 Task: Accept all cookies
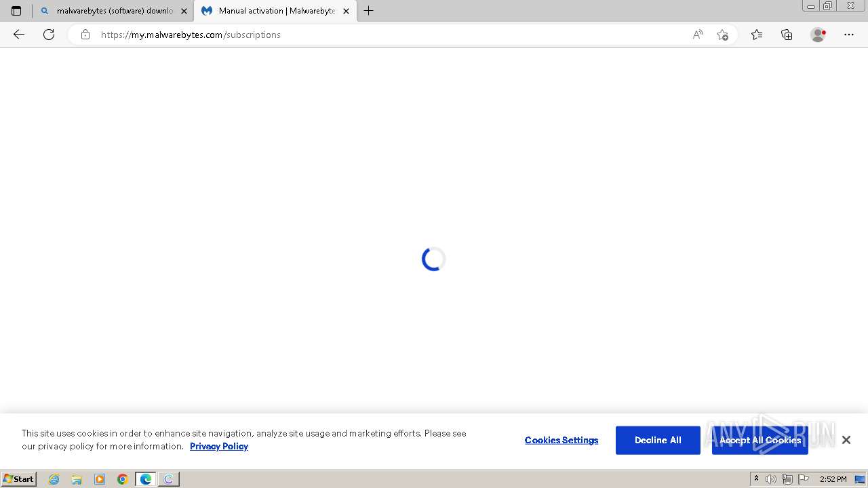pyautogui.click(x=760, y=440)
